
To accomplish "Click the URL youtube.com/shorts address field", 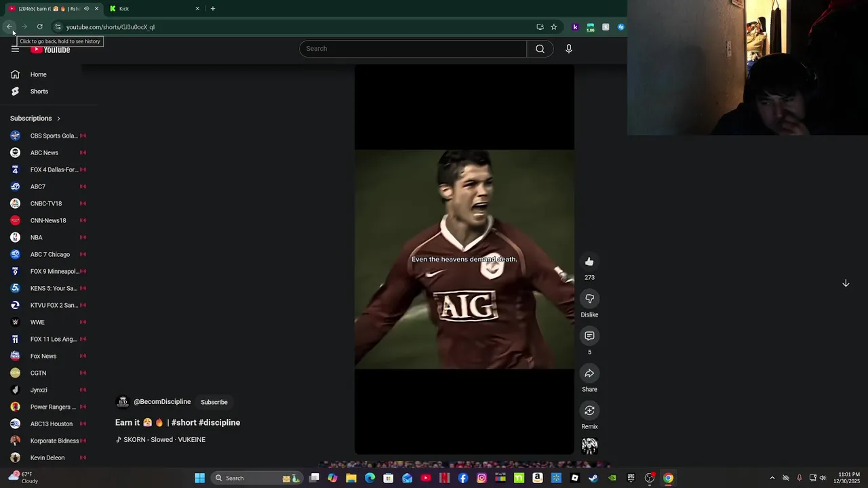I will (x=111, y=27).
